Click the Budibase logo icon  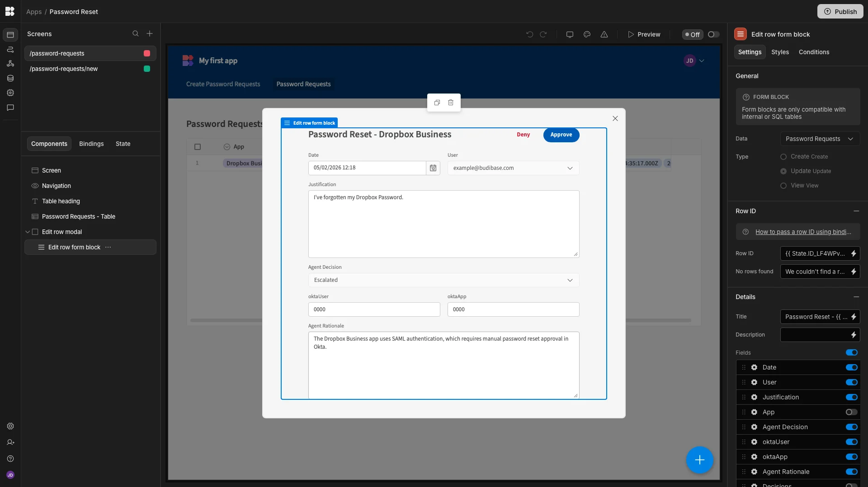click(x=10, y=11)
